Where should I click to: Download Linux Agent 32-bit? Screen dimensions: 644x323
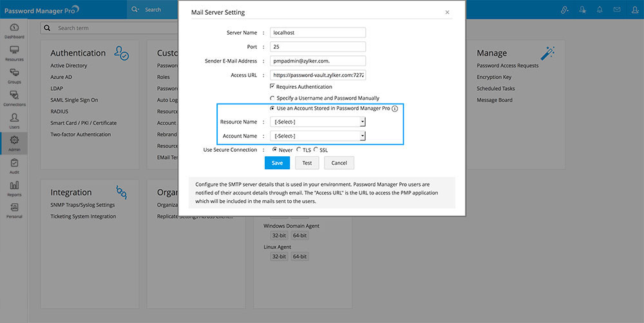click(x=279, y=257)
